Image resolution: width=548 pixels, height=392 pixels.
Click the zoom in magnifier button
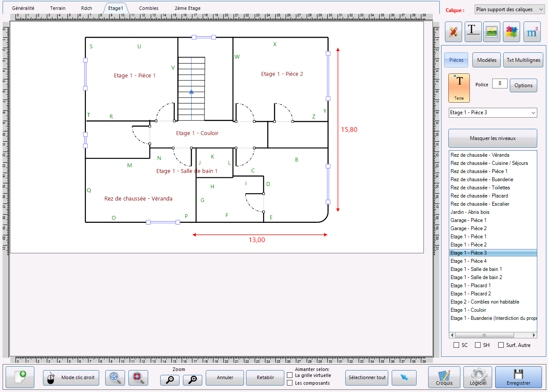pos(192,380)
